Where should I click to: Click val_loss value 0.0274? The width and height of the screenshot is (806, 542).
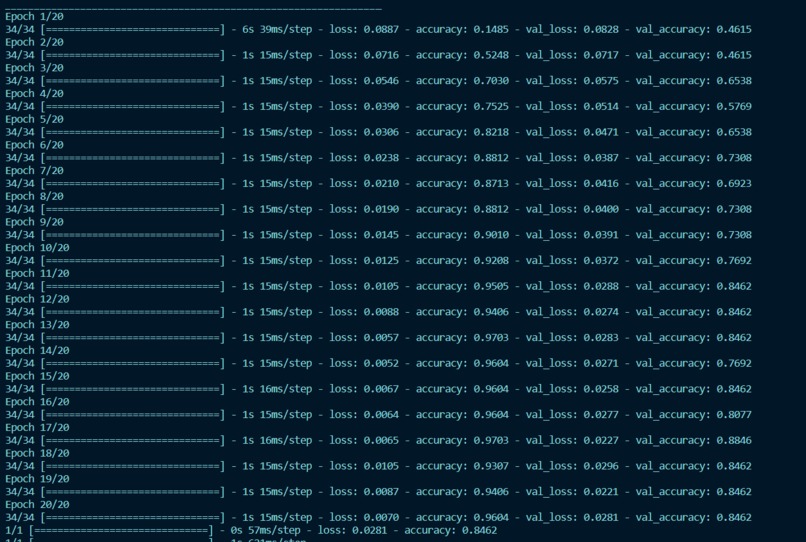(x=601, y=312)
